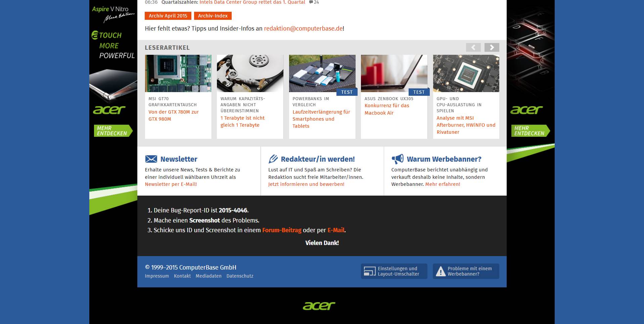
Task: Open the Archiv-Index button
Action: tap(213, 16)
